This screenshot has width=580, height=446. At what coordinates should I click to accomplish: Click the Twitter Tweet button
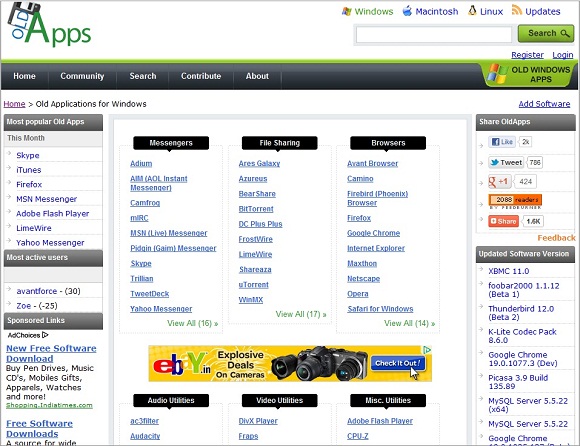click(506, 162)
